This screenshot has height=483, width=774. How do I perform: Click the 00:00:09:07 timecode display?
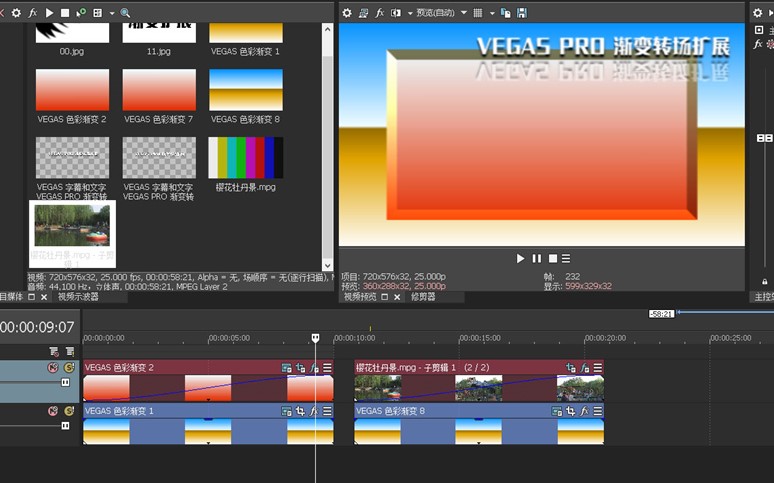point(37,327)
